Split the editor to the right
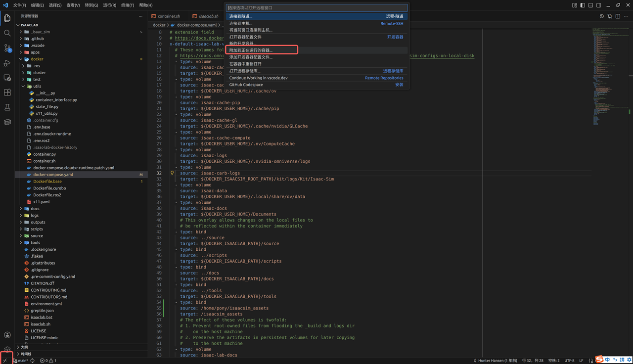Viewport: 633px width, 364px height. tap(618, 16)
